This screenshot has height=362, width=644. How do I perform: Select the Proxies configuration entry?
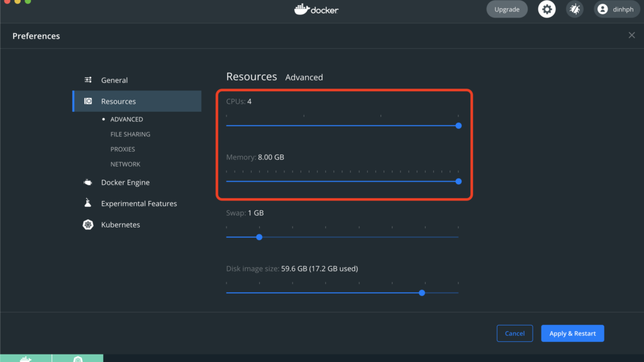125,149
